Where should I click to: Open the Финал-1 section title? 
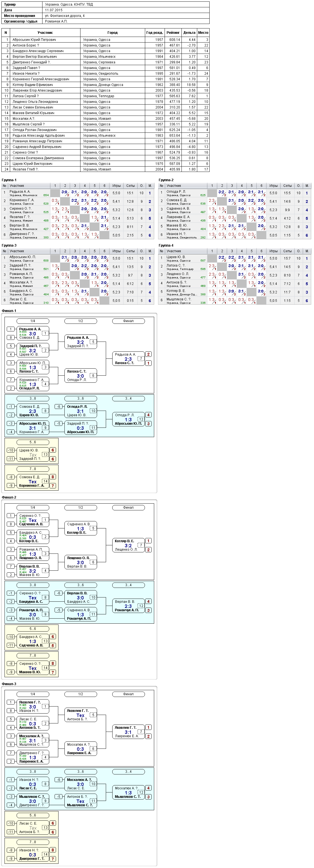[x=9, y=311]
